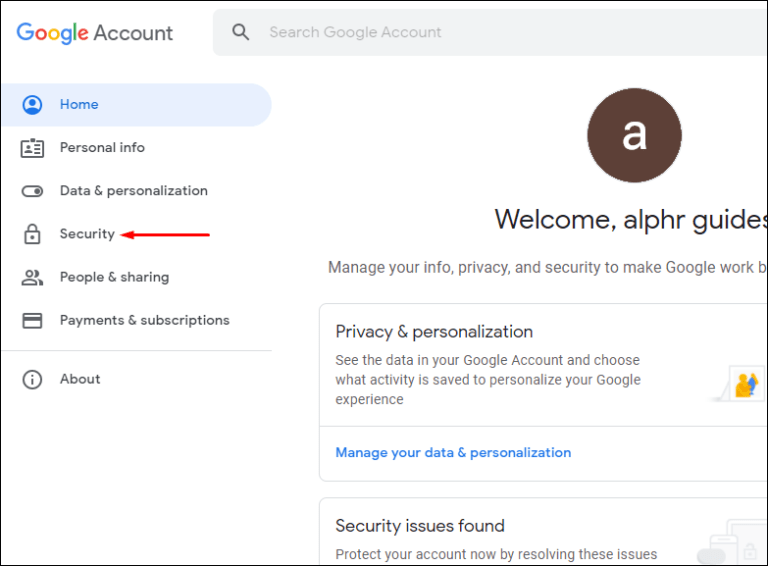Click the Security padlock icon
768x566 pixels.
pos(32,234)
